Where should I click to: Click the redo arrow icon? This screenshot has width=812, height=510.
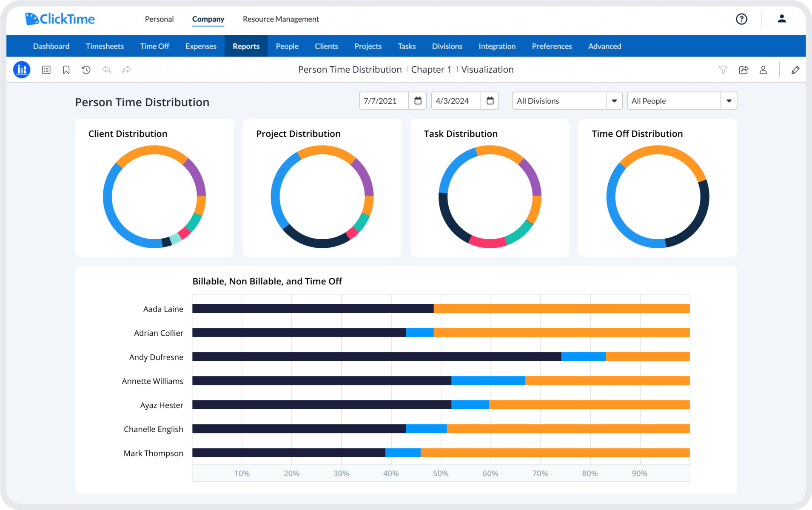(126, 69)
